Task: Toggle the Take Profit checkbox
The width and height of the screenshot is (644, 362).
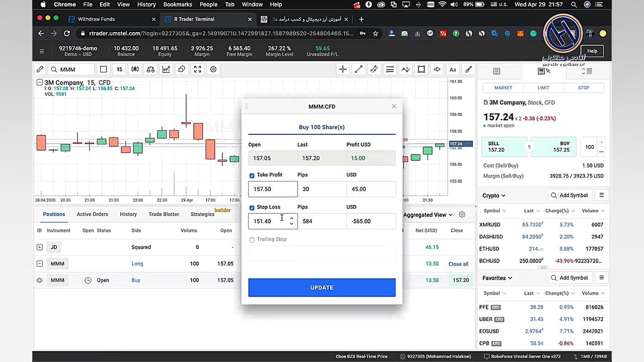Action: coord(252,175)
